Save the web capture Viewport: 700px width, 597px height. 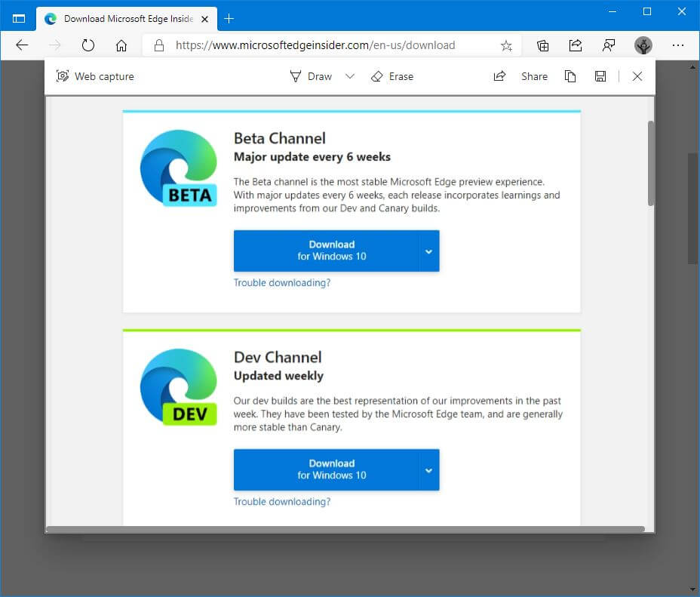[x=600, y=76]
